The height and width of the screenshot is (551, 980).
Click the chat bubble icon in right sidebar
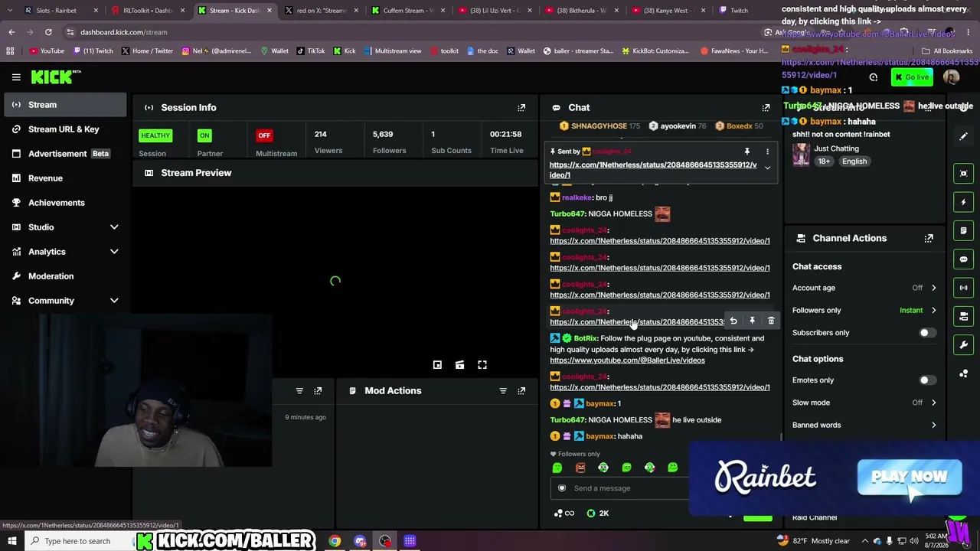tap(964, 259)
